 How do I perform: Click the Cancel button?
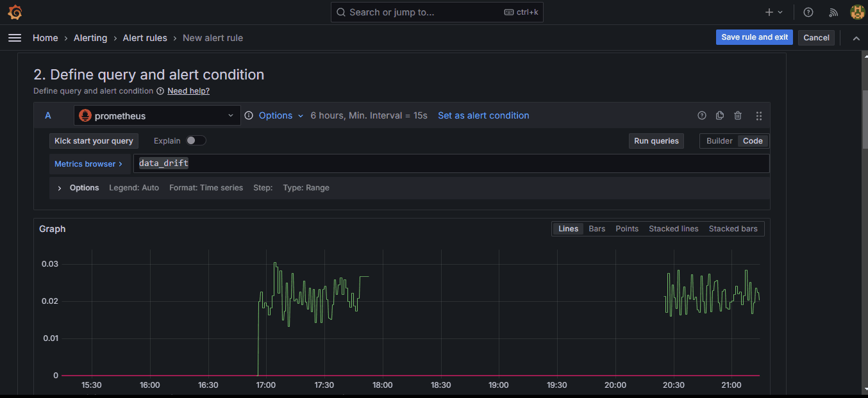tap(816, 38)
